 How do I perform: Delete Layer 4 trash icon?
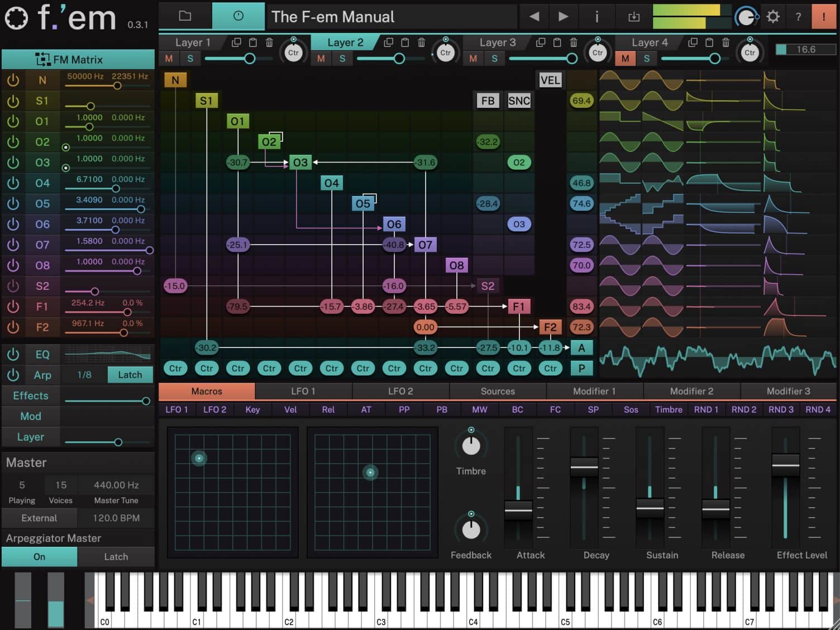726,42
